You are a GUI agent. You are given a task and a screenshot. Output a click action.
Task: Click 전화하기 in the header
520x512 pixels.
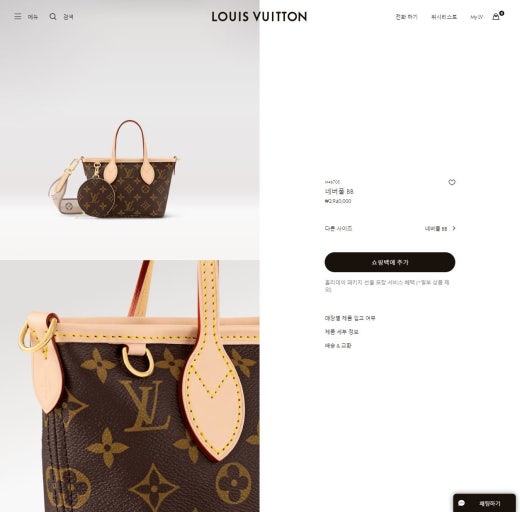click(406, 17)
